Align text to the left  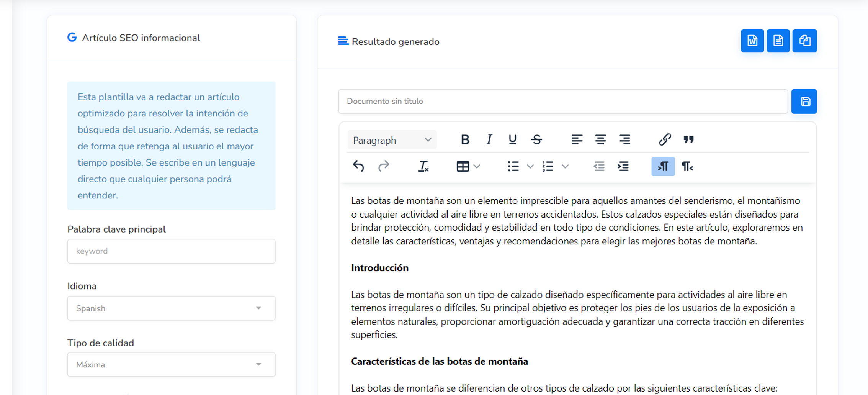pyautogui.click(x=577, y=140)
